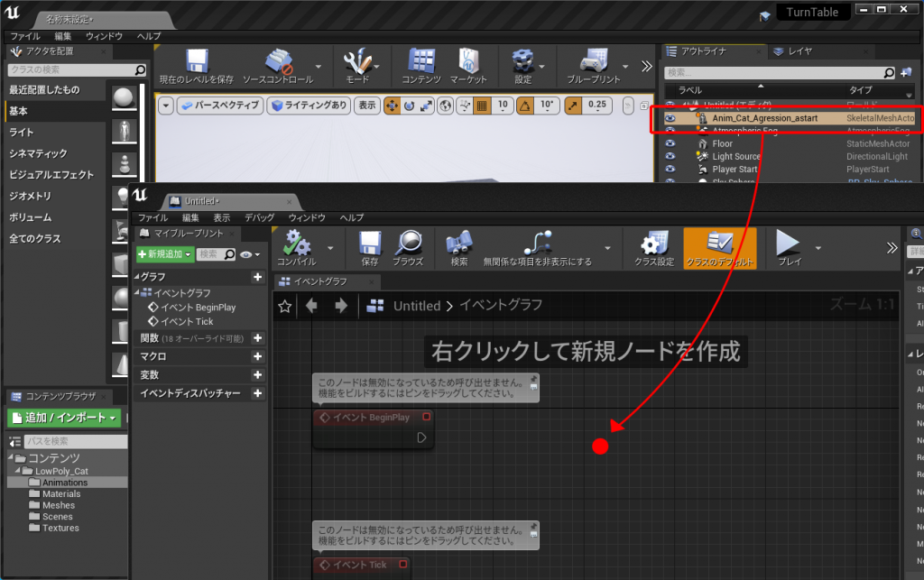Open the grid snap value 10 dropdown
The width and height of the screenshot is (924, 580).
(x=503, y=106)
